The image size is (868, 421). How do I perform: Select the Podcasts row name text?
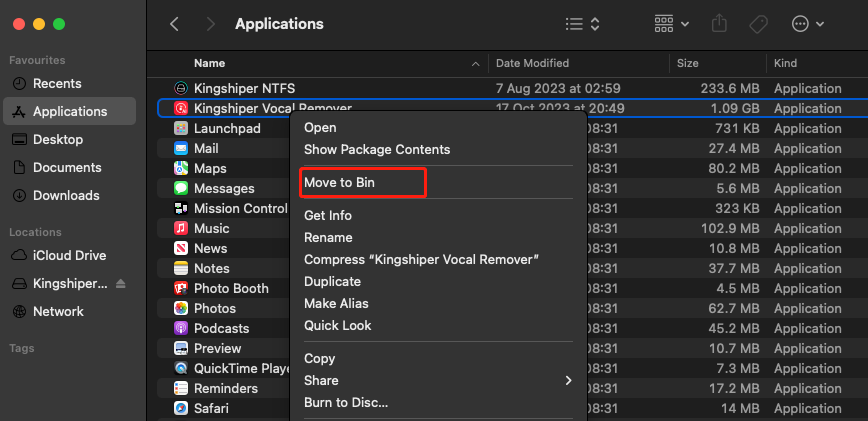coord(221,329)
